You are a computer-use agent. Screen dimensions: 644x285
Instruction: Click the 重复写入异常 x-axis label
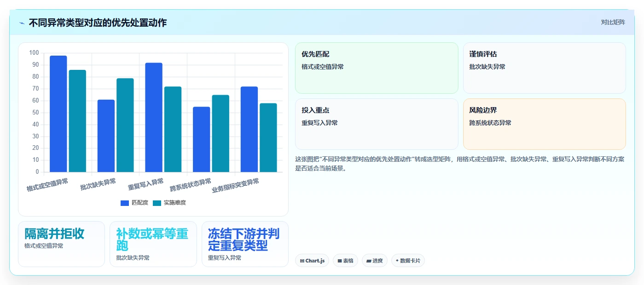(x=146, y=184)
